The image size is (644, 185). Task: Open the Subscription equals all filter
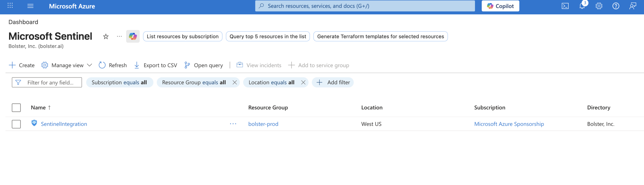click(x=119, y=82)
